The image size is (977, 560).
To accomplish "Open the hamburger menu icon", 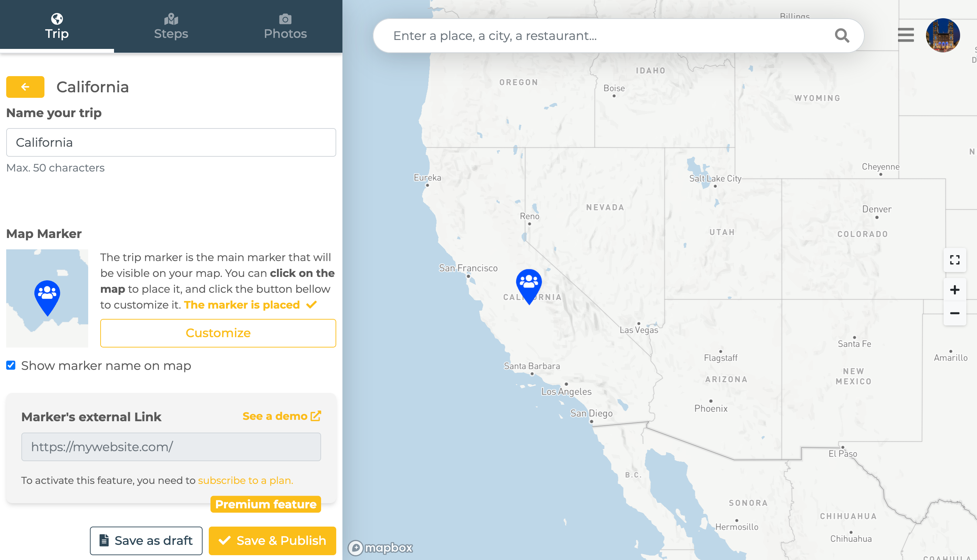I will [x=906, y=35].
